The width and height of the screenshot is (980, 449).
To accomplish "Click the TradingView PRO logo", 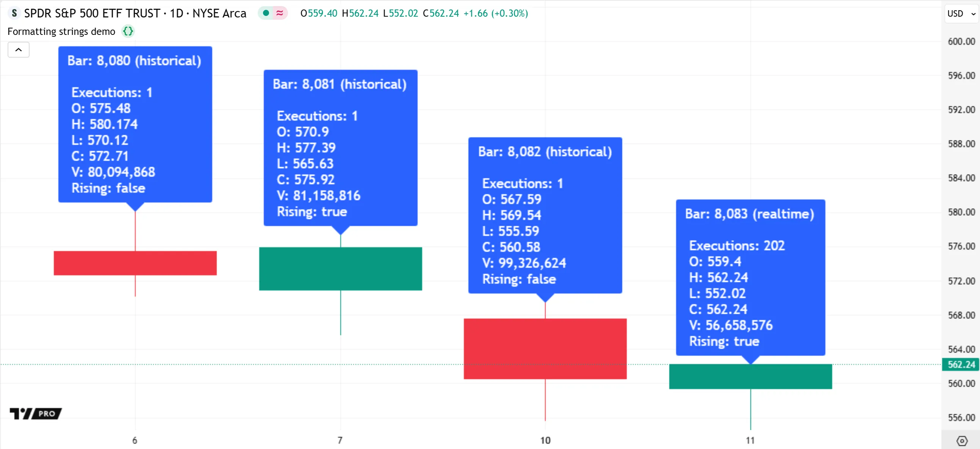I will (x=36, y=413).
